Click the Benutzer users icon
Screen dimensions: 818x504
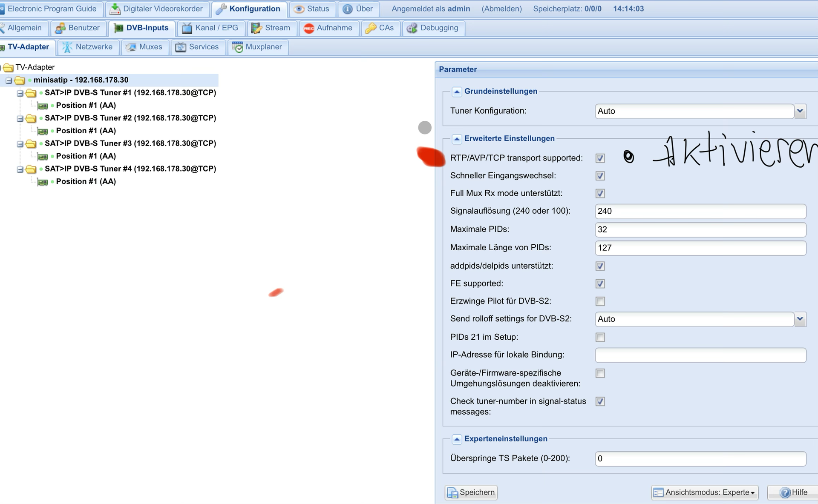(60, 28)
